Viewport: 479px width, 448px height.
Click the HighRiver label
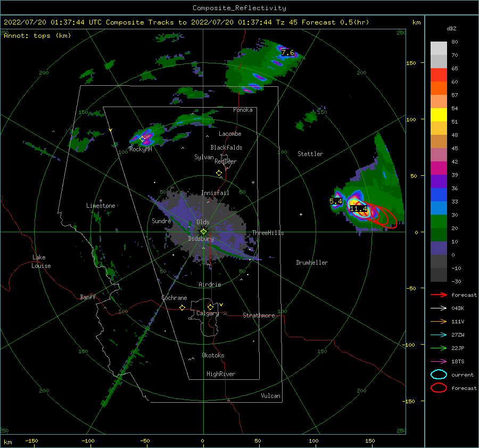coord(221,374)
